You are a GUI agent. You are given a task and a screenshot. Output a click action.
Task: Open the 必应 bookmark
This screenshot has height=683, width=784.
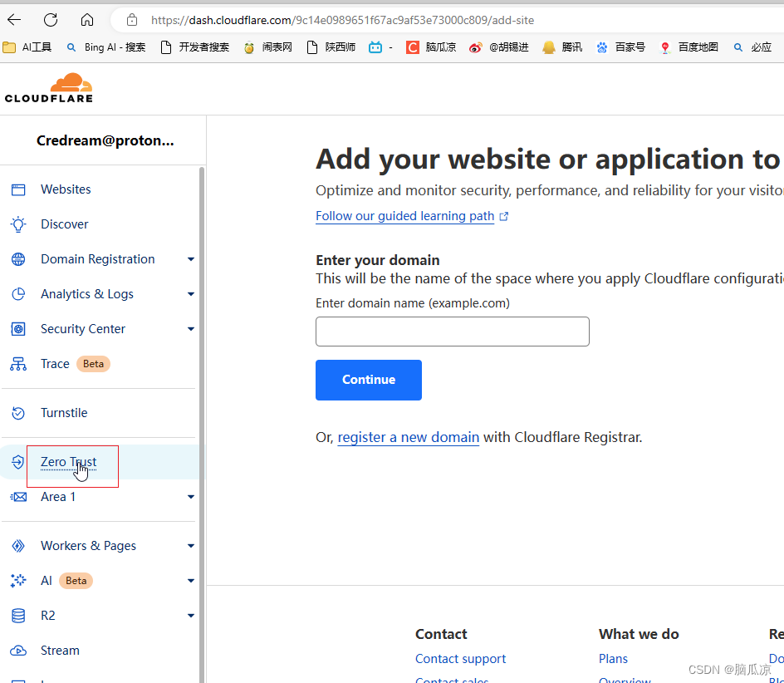click(x=752, y=47)
